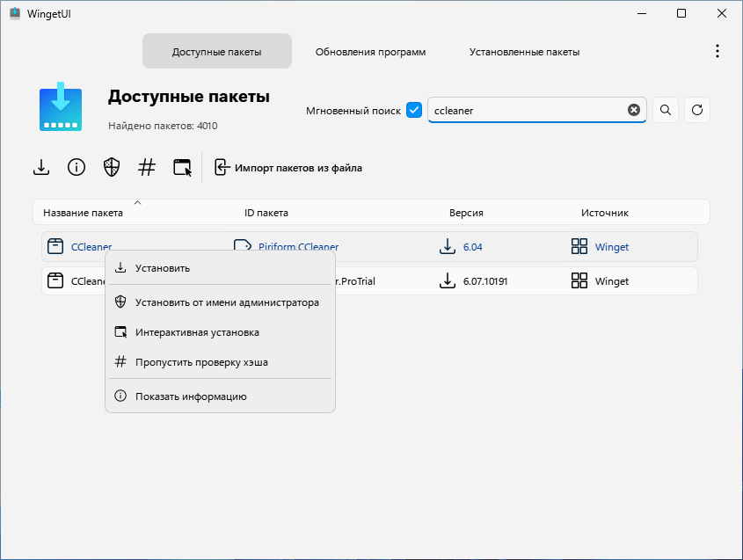Viewport: 743px width, 560px height.
Task: Click the interactive installation toolbar icon
Action: pos(182,168)
